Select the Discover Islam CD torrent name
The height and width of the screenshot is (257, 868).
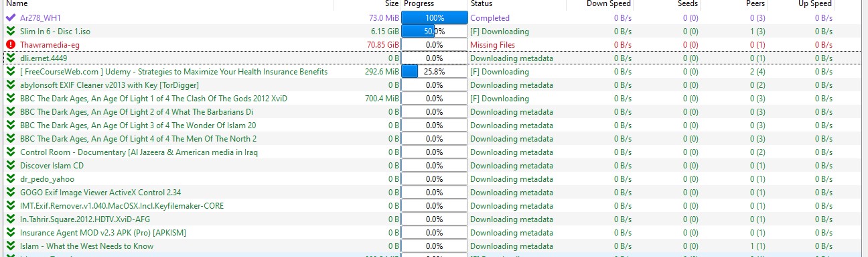tap(52, 165)
